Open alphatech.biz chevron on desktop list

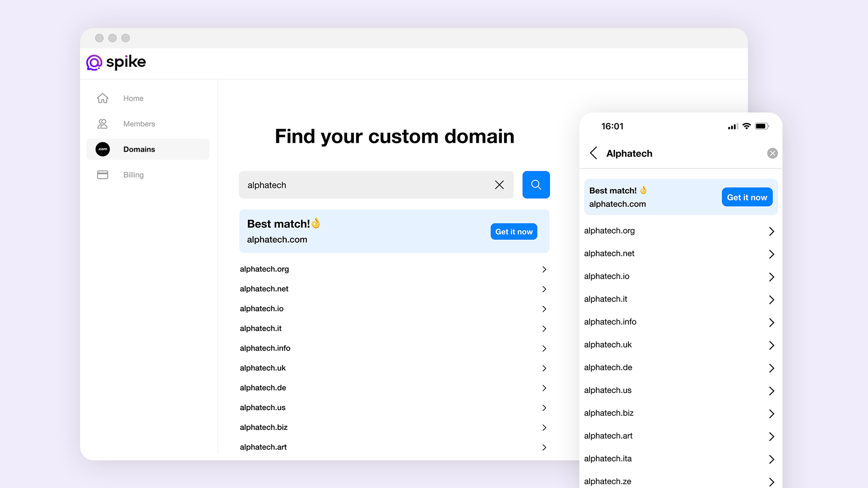pyautogui.click(x=544, y=427)
